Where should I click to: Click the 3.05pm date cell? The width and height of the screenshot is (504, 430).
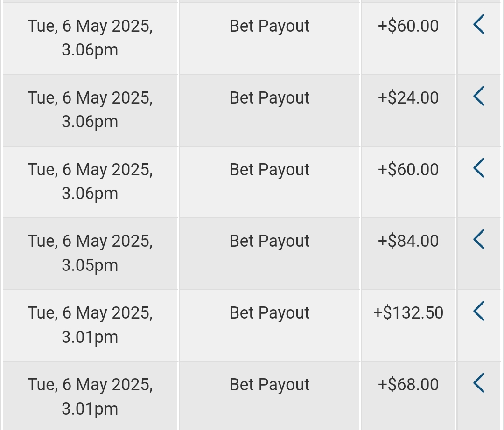(90, 253)
